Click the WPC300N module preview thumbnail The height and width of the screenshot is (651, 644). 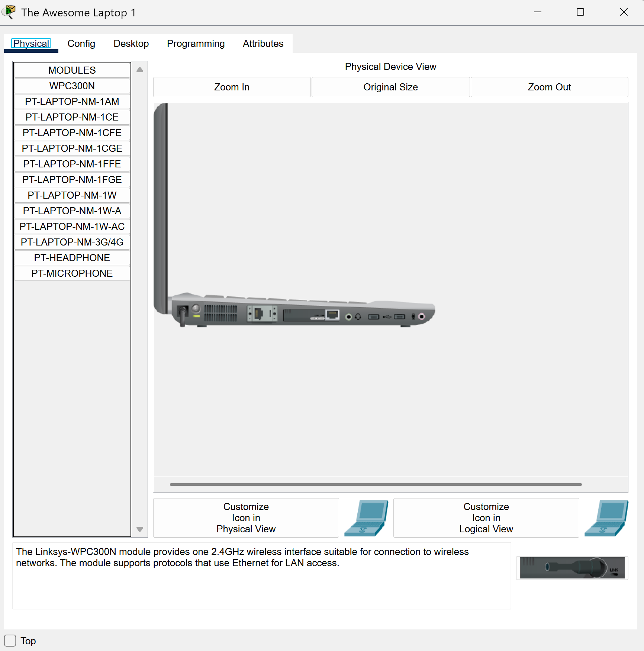pos(572,568)
